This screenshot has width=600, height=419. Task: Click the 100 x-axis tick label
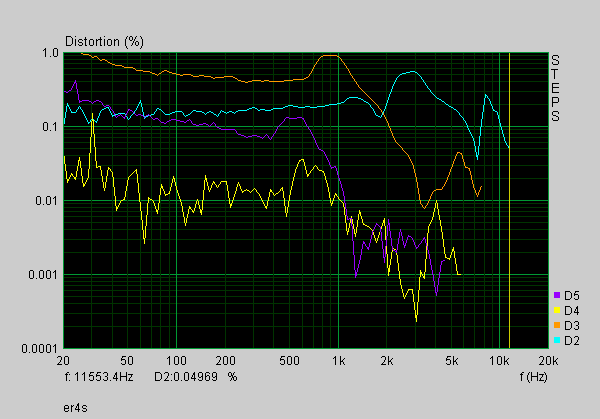coord(176,361)
